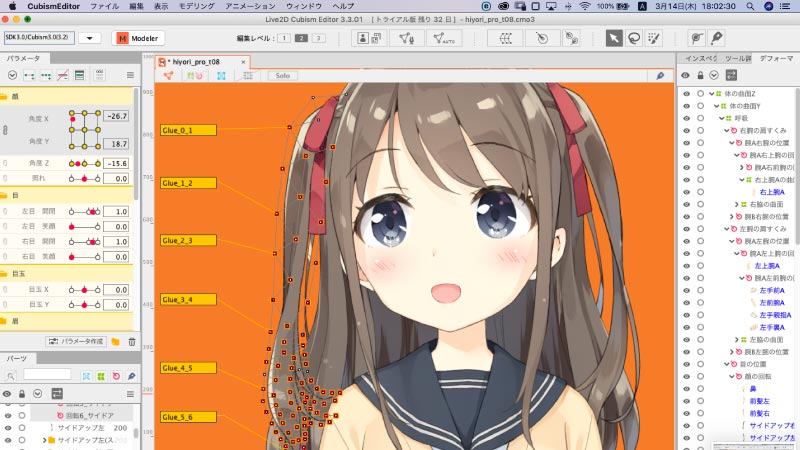This screenshot has height=450, width=800.
Task: Adjust the 角度 Z parameter slider
Action: [x=85, y=164]
